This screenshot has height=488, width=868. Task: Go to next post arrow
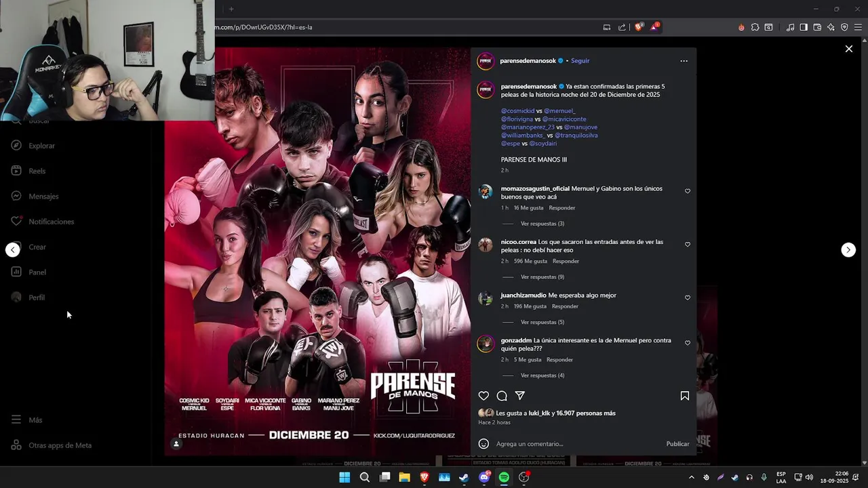[848, 249]
